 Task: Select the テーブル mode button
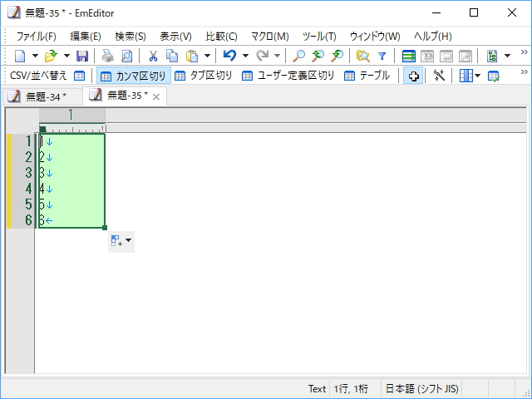click(367, 76)
